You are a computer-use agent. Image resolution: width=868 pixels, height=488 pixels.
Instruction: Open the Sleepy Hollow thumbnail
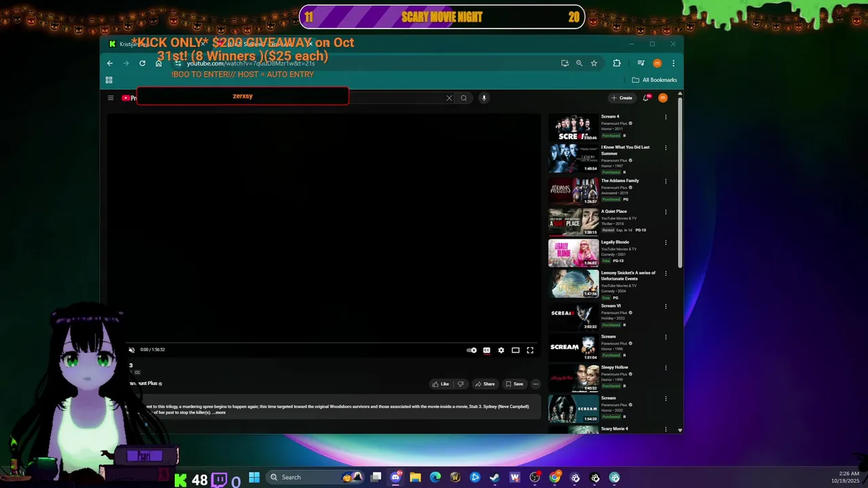(x=573, y=378)
